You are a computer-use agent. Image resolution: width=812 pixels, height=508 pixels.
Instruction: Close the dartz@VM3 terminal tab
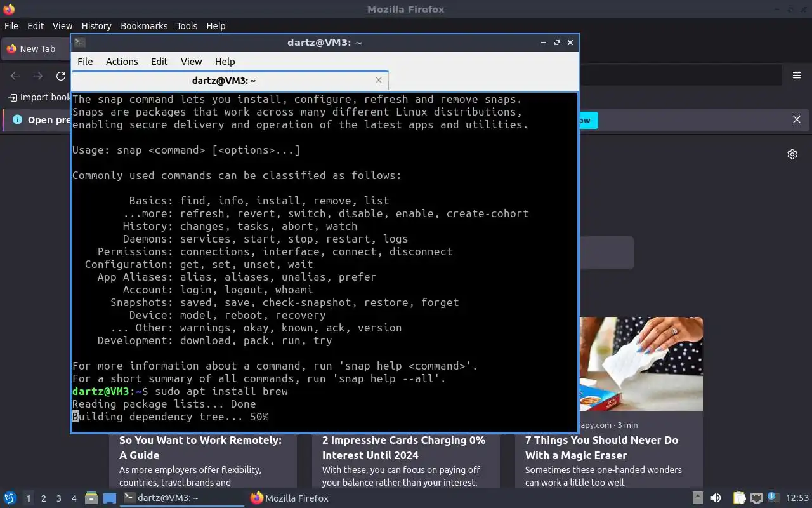[379, 80]
